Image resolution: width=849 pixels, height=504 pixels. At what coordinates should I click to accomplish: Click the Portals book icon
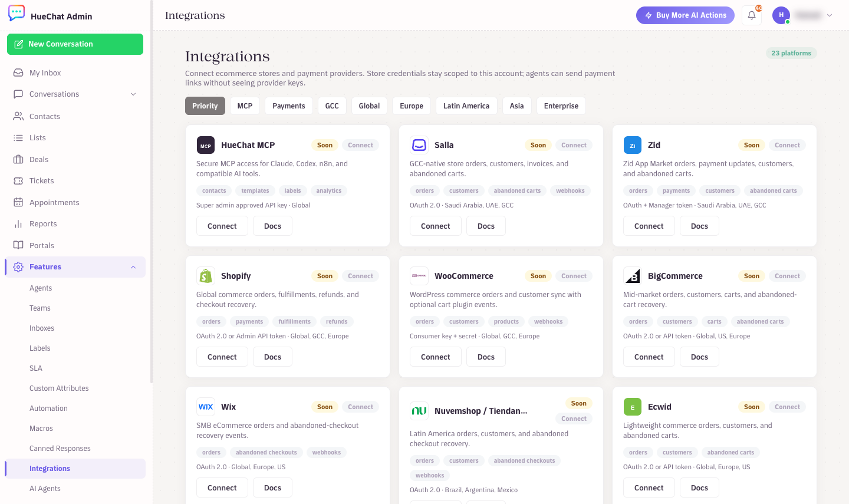click(x=18, y=245)
